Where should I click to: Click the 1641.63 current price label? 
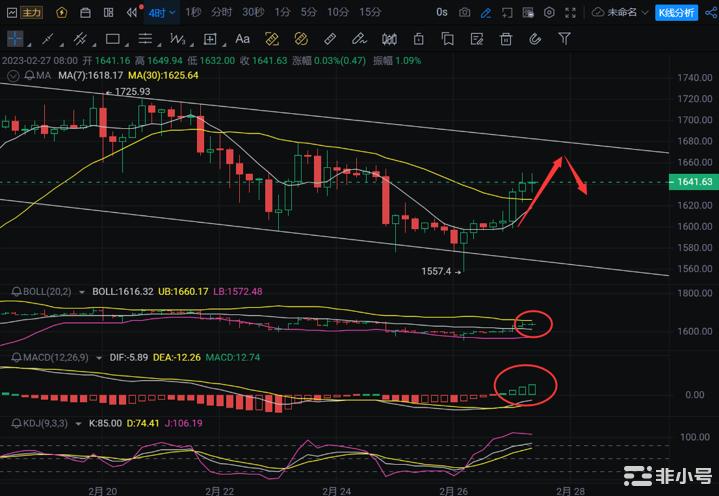(693, 182)
